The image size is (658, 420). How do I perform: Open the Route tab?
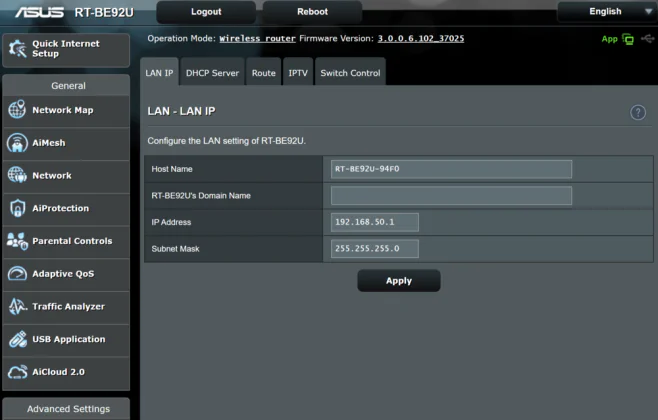(264, 73)
